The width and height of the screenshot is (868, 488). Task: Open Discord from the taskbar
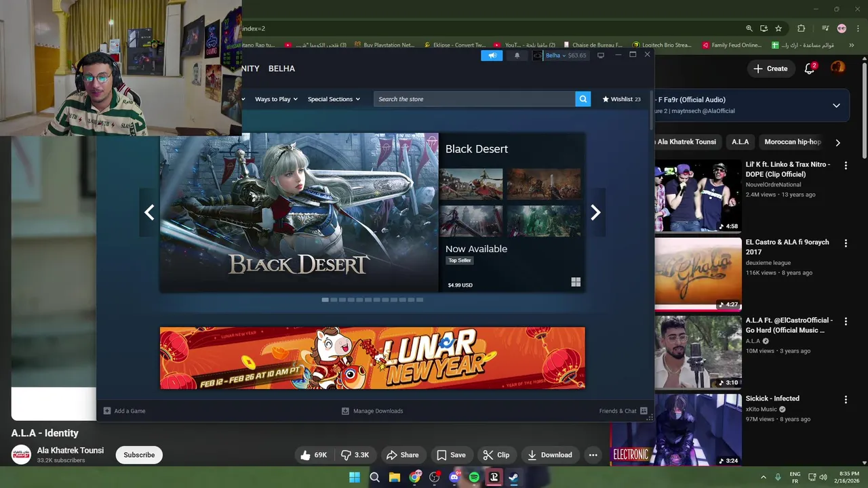[x=454, y=477]
